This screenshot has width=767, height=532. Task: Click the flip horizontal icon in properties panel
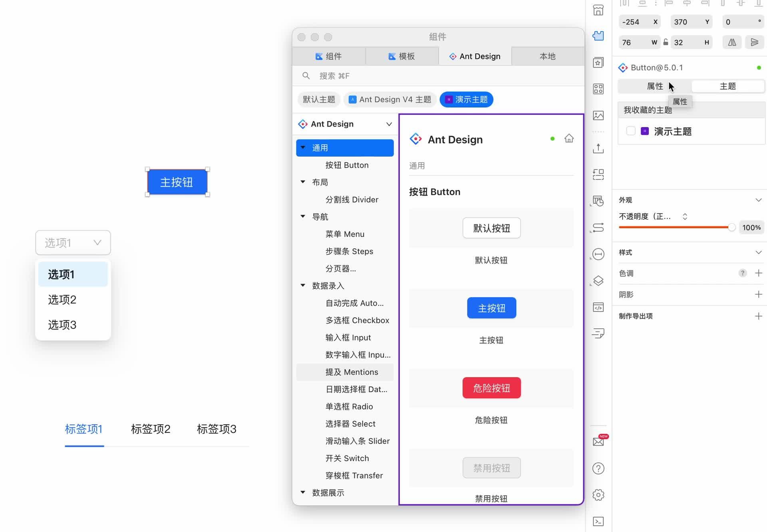[732, 42]
